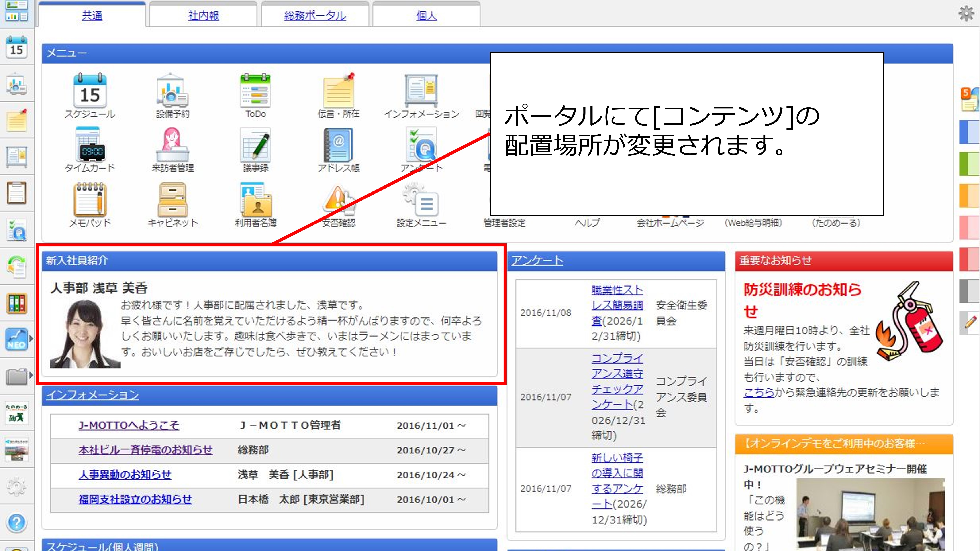Switch to the 社内報 tab
This screenshot has width=980, height=551.
click(x=204, y=16)
